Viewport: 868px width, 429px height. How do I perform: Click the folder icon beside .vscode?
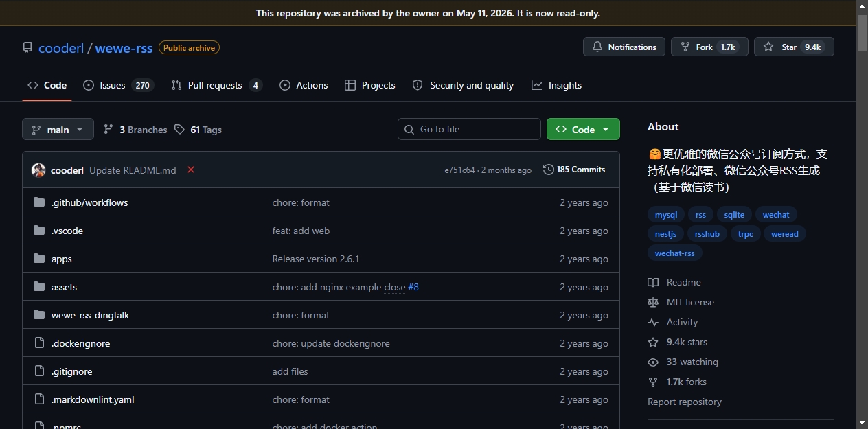(x=39, y=231)
